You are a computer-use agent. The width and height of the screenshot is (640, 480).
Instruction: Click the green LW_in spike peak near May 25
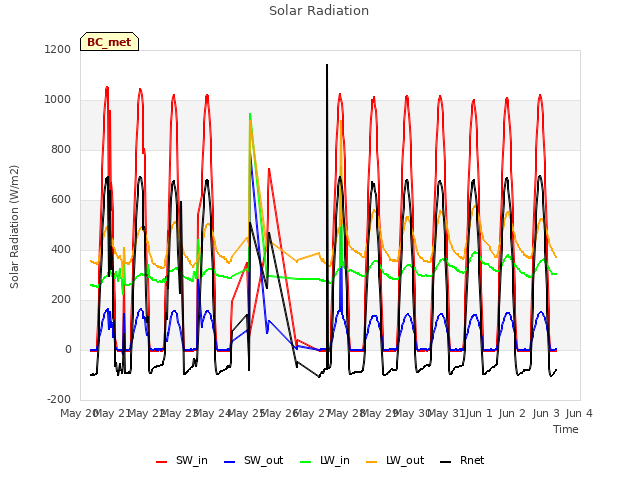coord(250,115)
